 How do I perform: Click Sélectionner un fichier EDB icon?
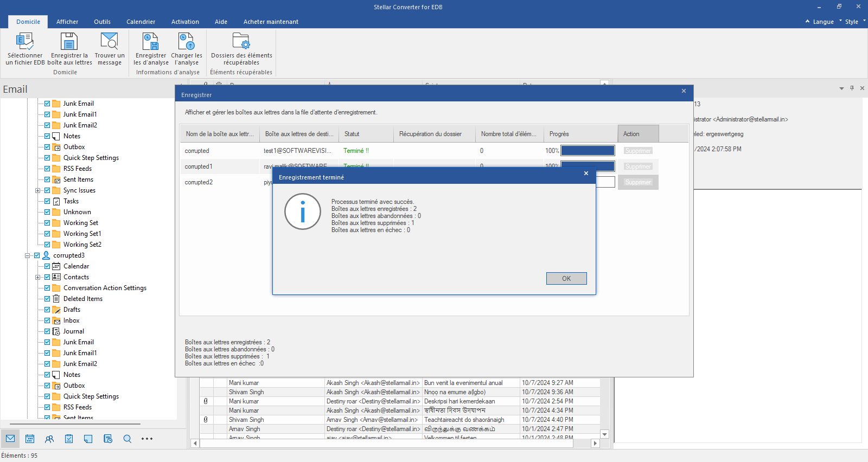click(x=25, y=42)
